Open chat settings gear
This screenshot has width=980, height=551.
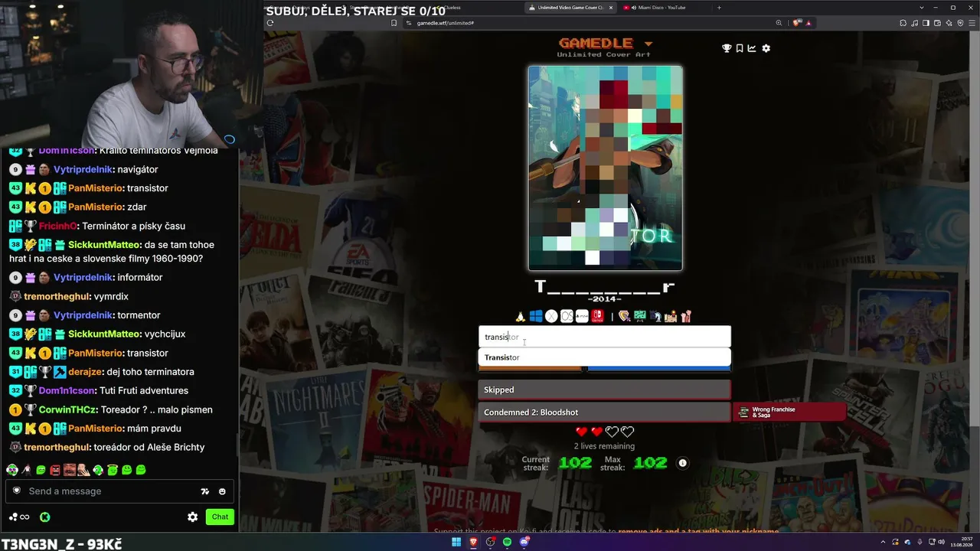(x=193, y=517)
